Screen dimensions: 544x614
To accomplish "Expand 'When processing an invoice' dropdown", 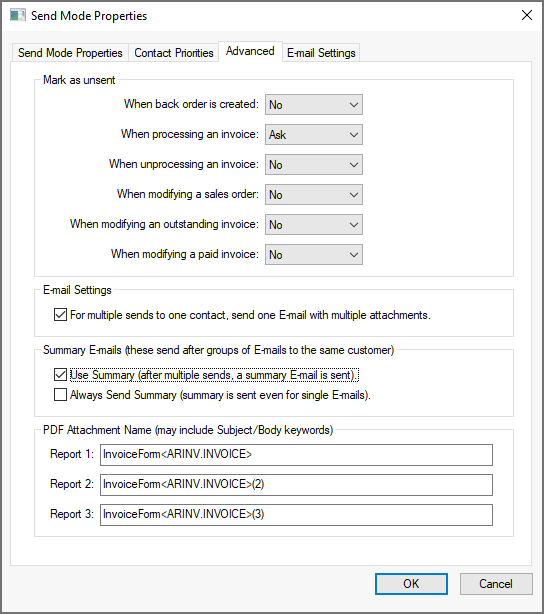I will [314, 135].
